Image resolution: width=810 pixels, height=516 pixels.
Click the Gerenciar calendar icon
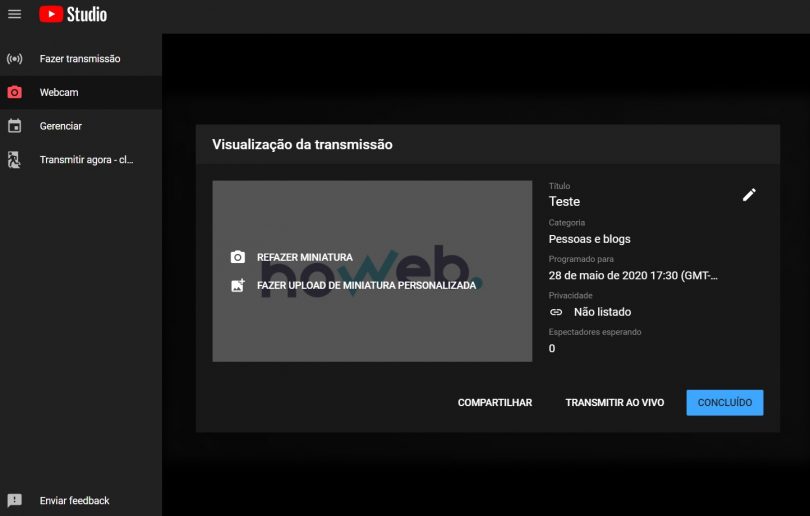14,126
